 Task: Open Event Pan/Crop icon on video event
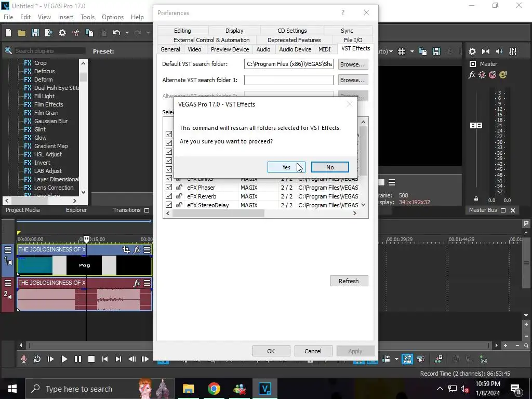point(126,250)
